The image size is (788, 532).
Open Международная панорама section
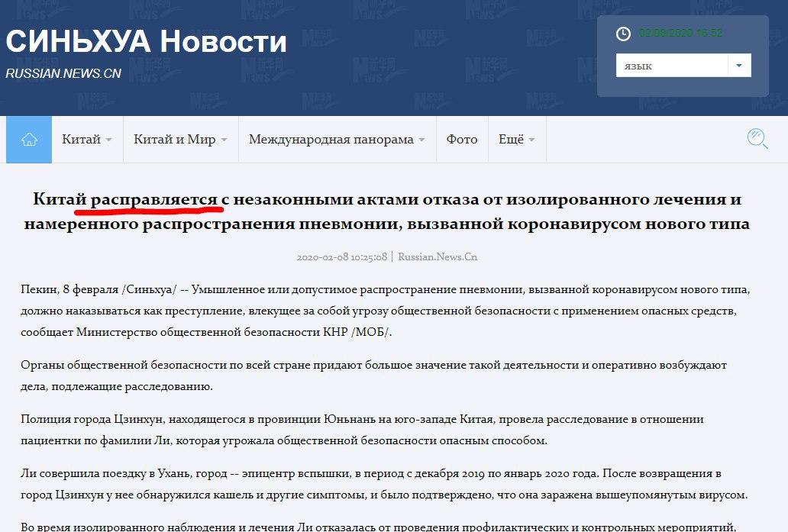tap(331, 139)
